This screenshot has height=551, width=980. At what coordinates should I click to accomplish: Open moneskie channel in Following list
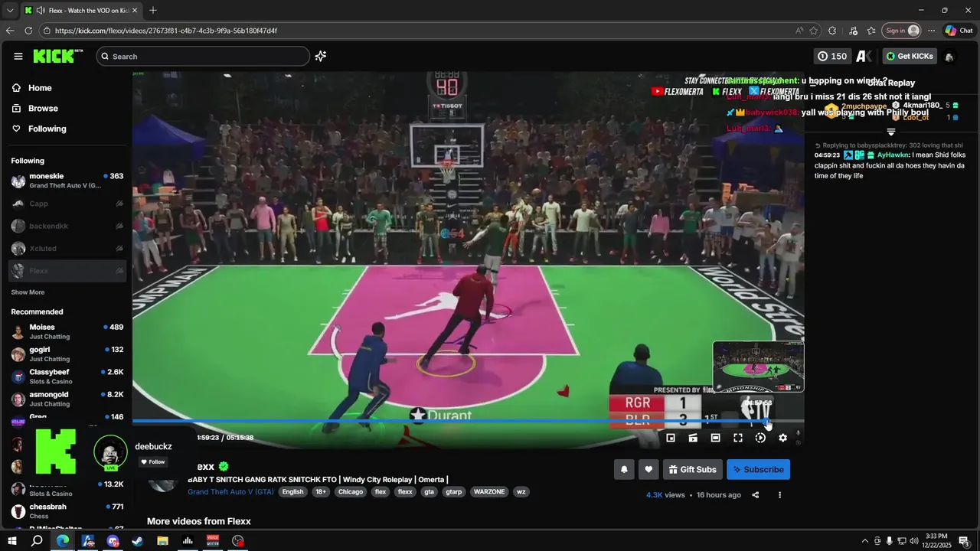click(67, 181)
